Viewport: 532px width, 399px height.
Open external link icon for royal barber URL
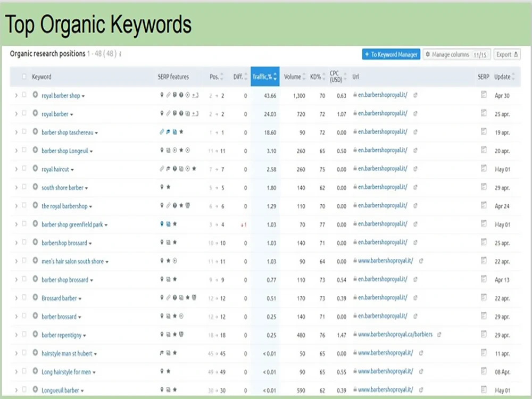pos(415,114)
